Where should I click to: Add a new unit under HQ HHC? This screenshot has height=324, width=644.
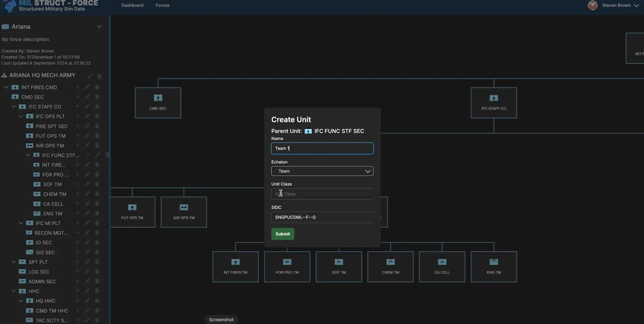pos(77,301)
